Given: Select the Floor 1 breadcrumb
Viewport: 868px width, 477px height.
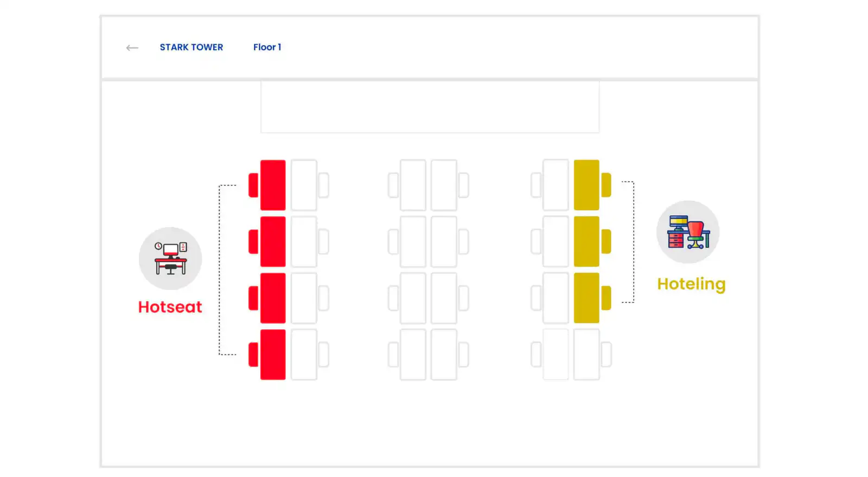Looking at the screenshot, I should [x=267, y=47].
